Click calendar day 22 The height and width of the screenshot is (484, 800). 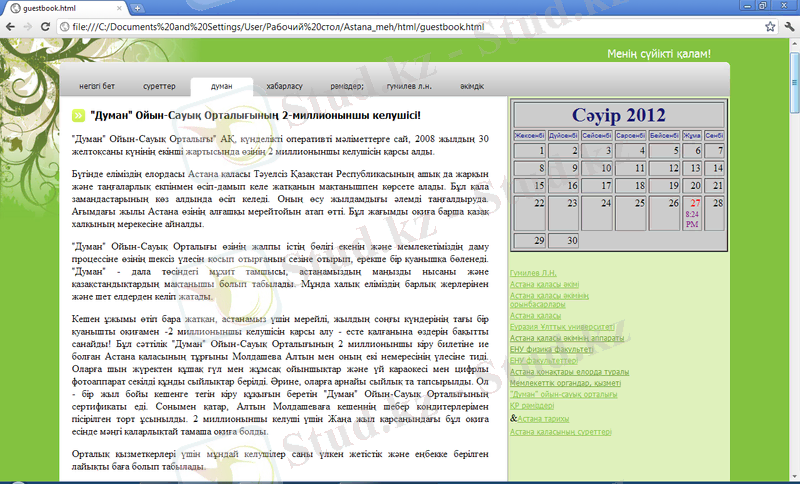click(x=530, y=213)
